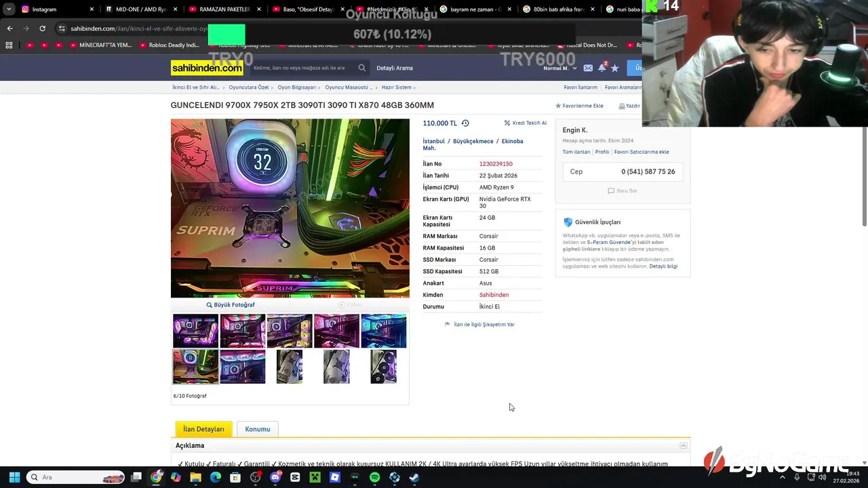Expand Oyunculara Özel breadcrumb arrow
Viewport: 868px width, 488px height.
273,87
